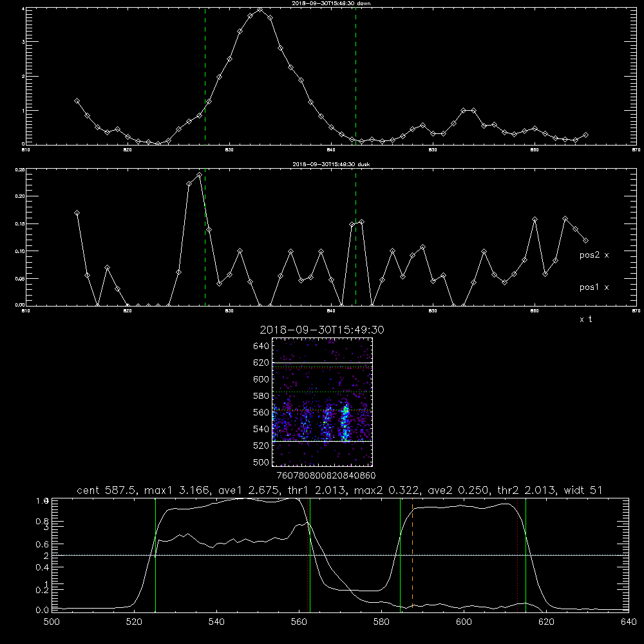Click the first green dashed line in dawn plot
Image resolution: width=644 pixels, height=644 pixels.
pyautogui.click(x=205, y=76)
